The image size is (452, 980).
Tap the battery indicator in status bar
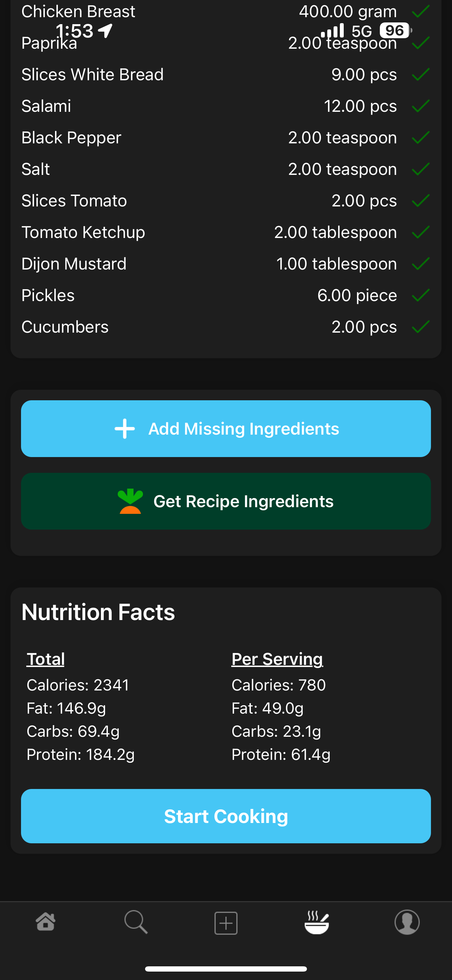point(395,30)
